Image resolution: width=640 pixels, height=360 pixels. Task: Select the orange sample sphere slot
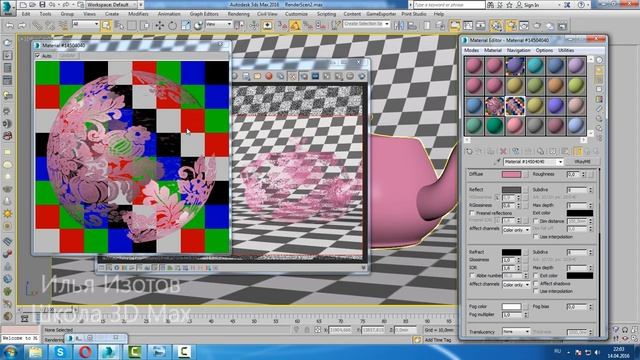click(x=556, y=86)
